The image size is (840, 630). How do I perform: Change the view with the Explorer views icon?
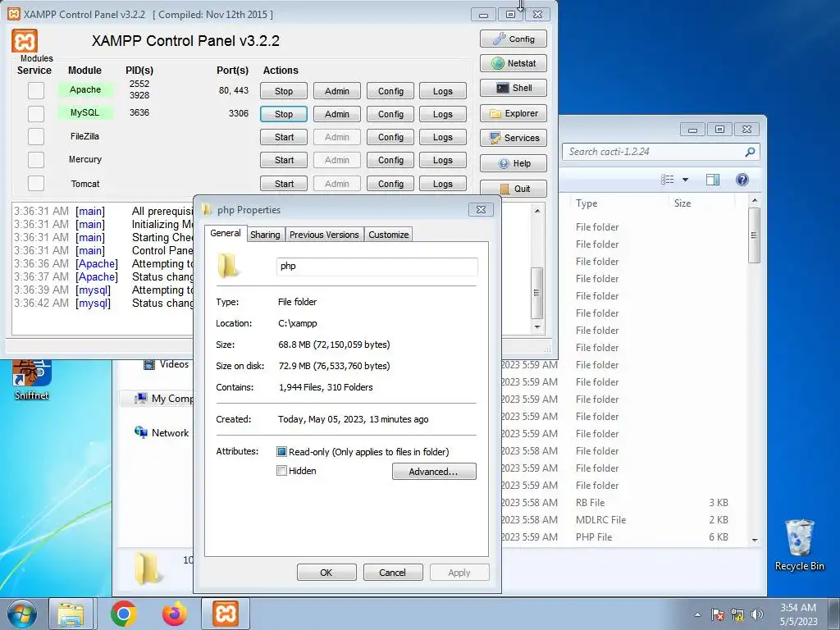click(668, 180)
